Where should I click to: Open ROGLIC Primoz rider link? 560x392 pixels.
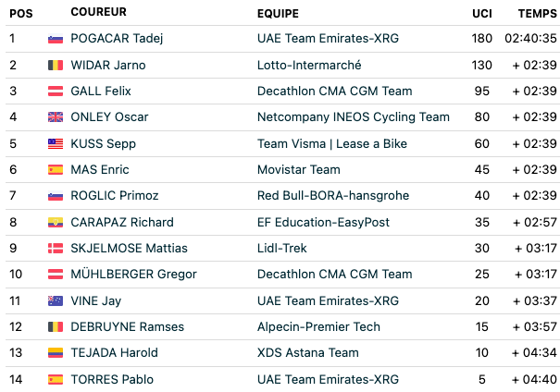tap(115, 195)
